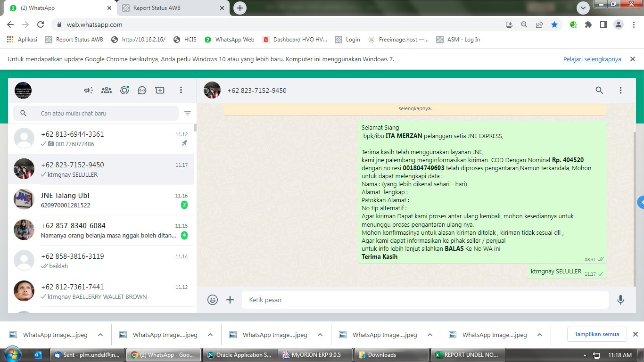The width and height of the screenshot is (644, 362).
Task: Open contact avatar in chat header
Action: point(212,90)
